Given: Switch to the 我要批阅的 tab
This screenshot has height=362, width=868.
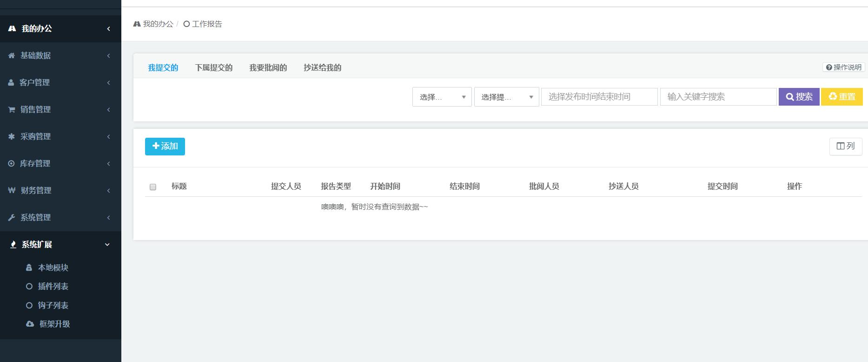Looking at the screenshot, I should [268, 67].
